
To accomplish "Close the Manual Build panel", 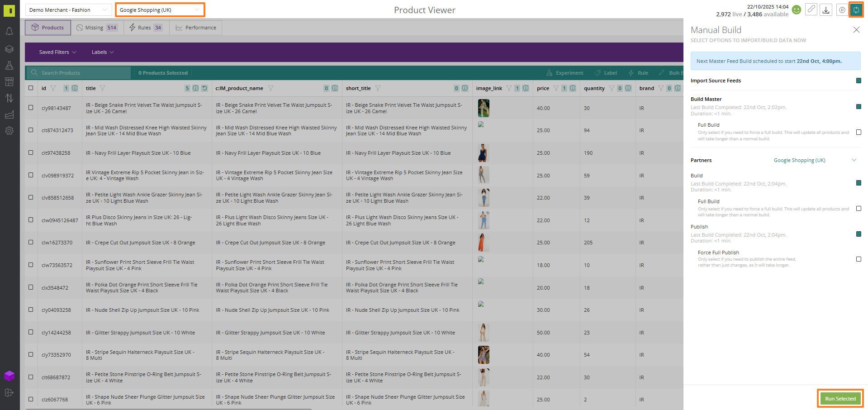I will (856, 30).
